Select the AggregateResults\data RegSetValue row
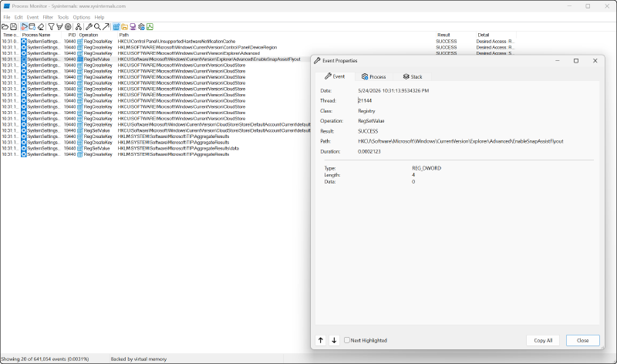The width and height of the screenshot is (617, 364). (x=156, y=148)
